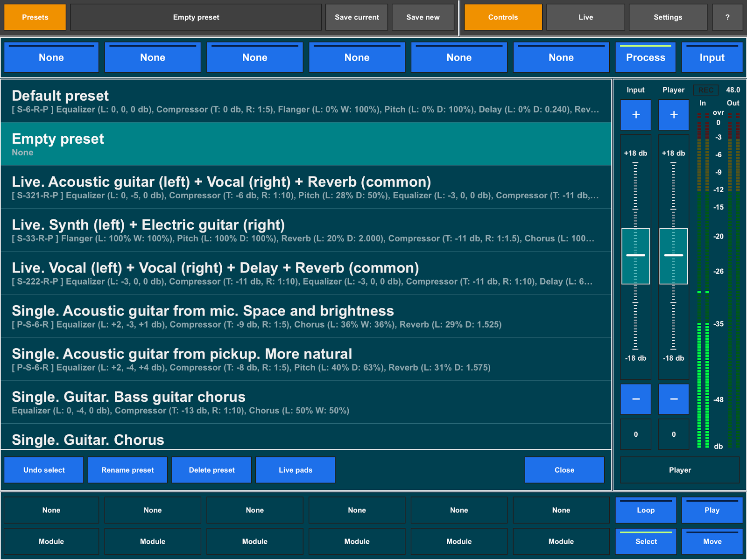The image size is (747, 560).
Task: Rename the highlighted preset
Action: 127,469
